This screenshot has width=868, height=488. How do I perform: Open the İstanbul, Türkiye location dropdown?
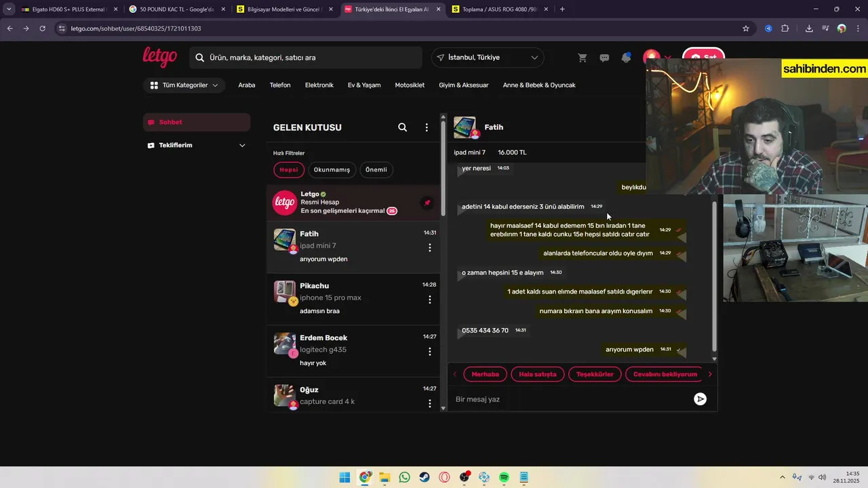pos(488,58)
